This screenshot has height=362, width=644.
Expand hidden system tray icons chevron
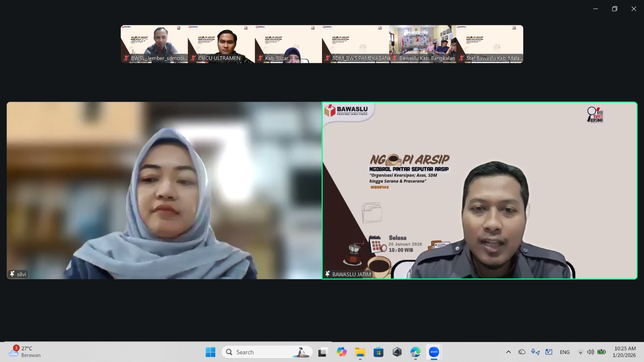pos(508,352)
